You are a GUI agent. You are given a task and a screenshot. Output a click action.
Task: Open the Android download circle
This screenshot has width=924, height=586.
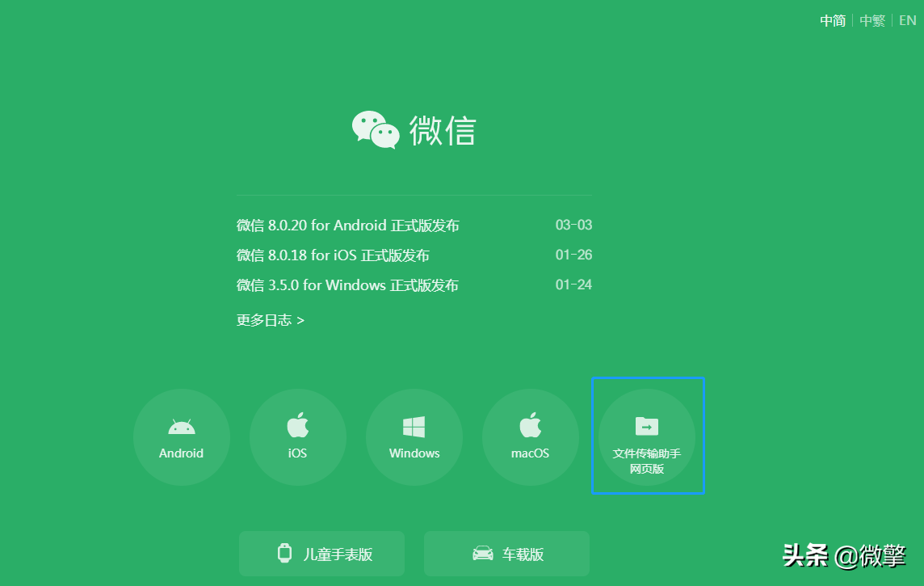point(182,436)
